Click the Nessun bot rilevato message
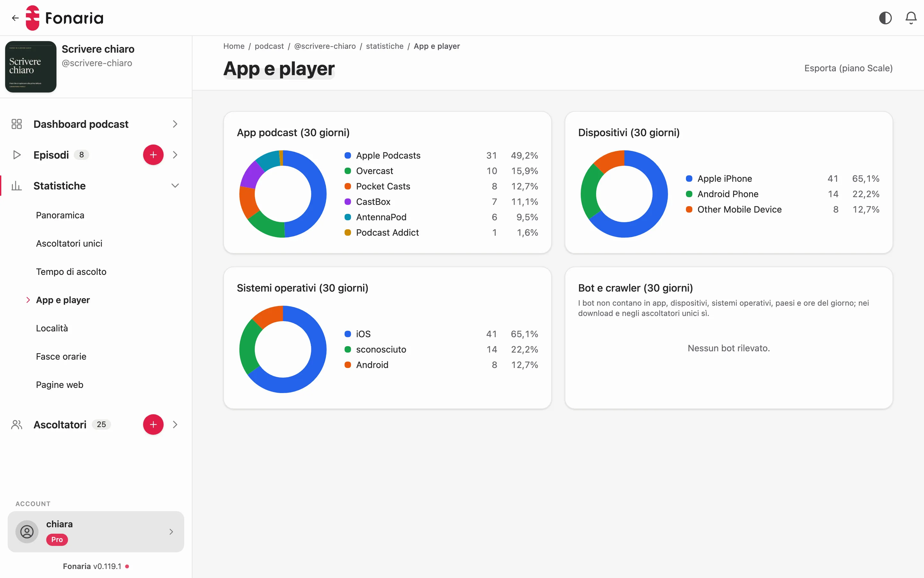The image size is (924, 578). coord(729,348)
